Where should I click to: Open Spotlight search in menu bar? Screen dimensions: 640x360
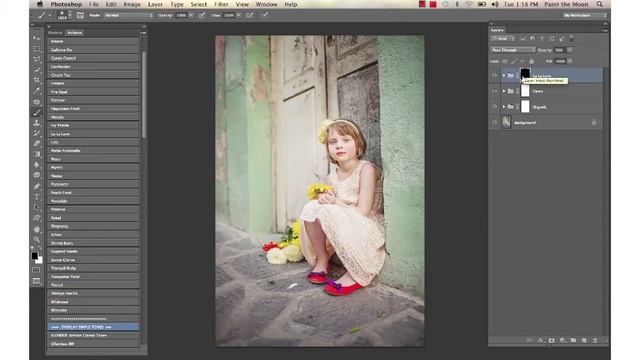click(599, 4)
